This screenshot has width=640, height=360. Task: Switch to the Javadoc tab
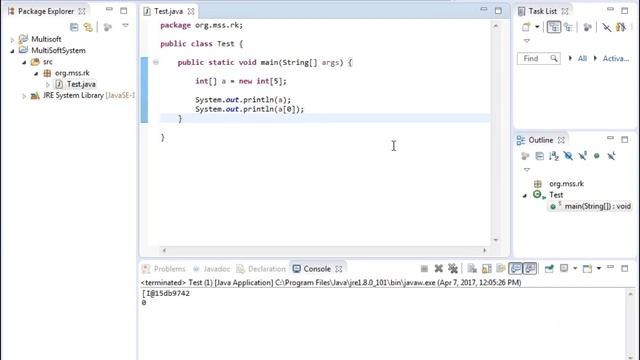[212, 269]
